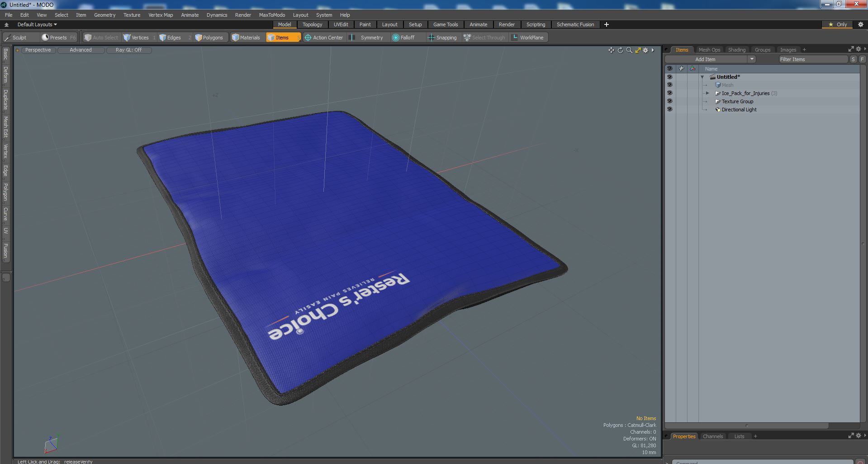Click the viewport rotate icon
Screen dimensions: 868x464
tap(620, 50)
